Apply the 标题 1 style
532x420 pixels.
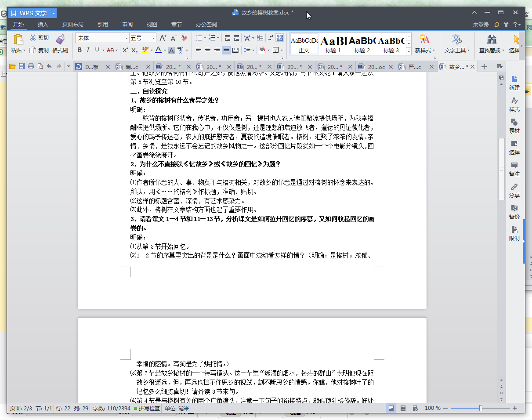(x=333, y=44)
